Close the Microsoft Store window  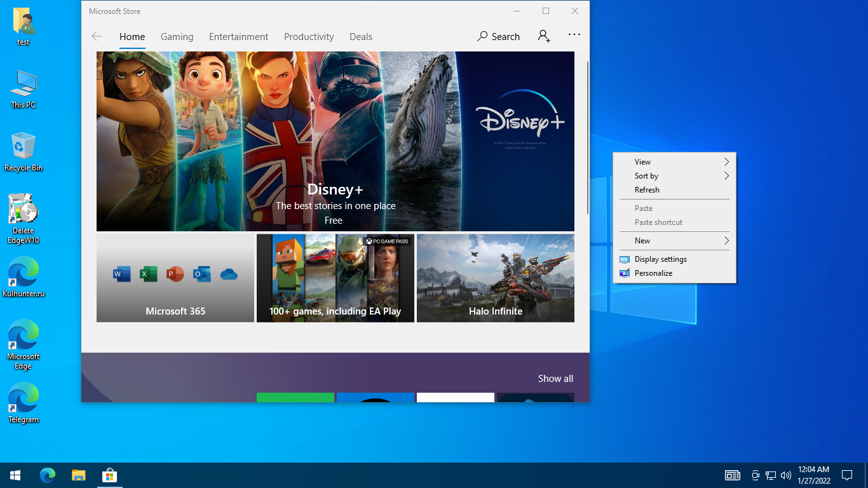[x=575, y=11]
